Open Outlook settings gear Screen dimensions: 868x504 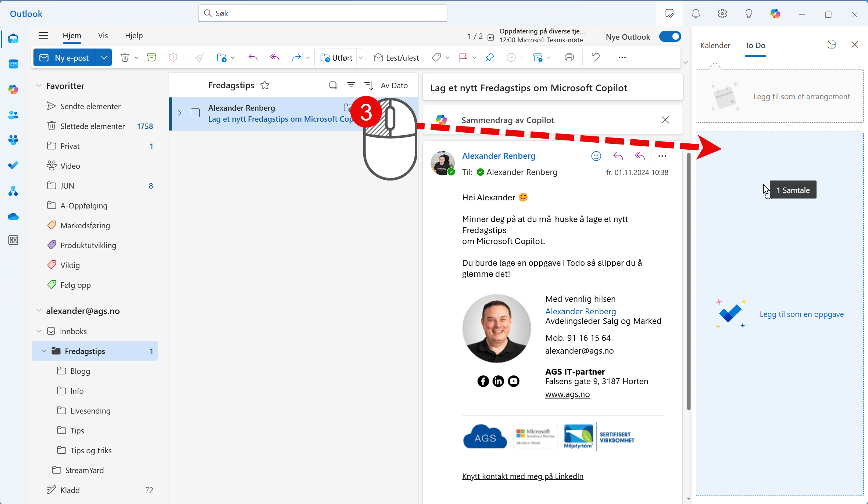point(722,14)
